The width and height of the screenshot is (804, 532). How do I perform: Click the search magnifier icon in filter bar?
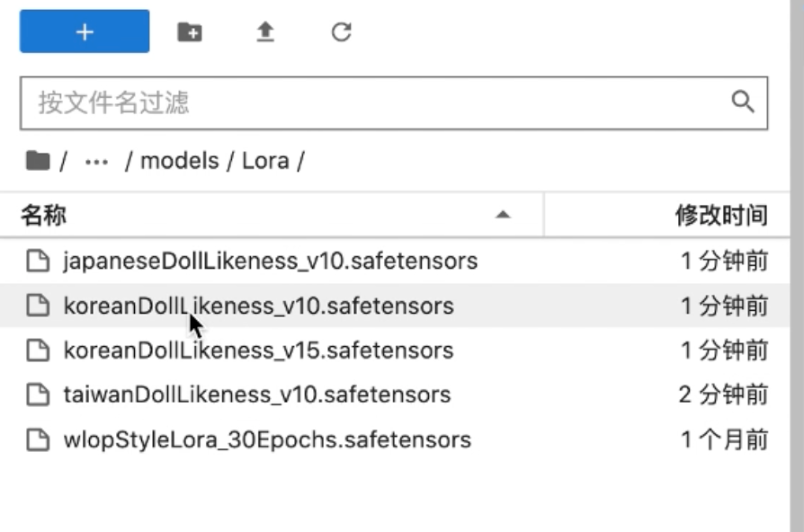[x=744, y=102]
